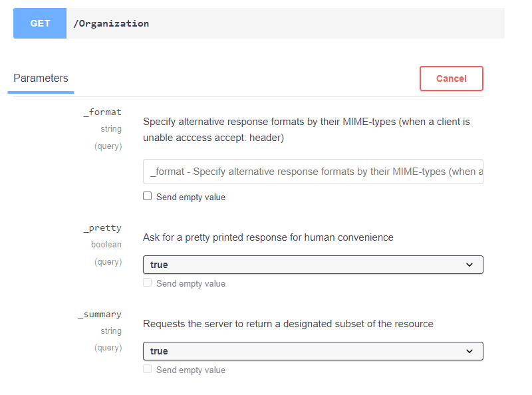Viewport: 532px width, 395px height.
Task: Click the GET method badge
Action: tap(40, 23)
